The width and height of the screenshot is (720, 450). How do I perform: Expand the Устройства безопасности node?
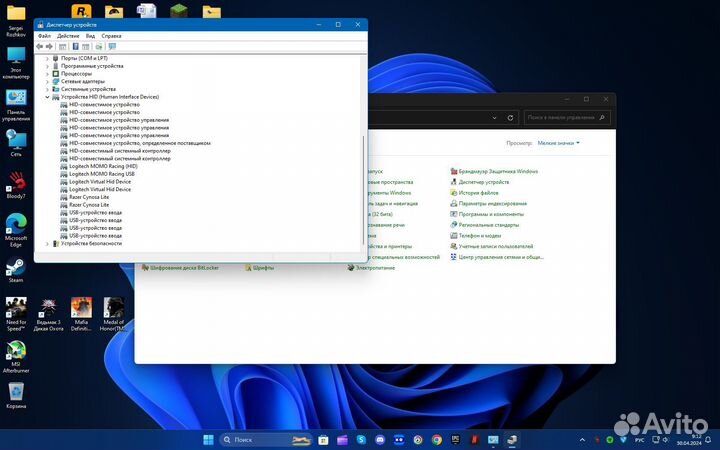[47, 243]
